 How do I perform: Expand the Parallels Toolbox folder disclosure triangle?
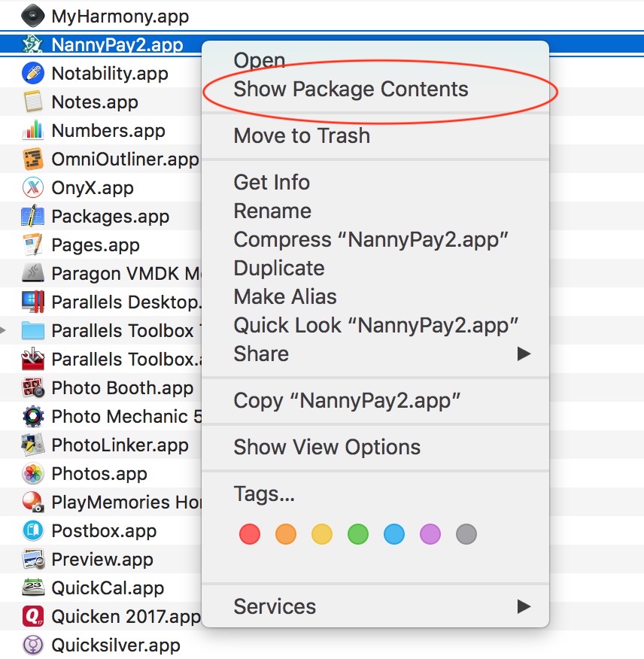pos(3,330)
